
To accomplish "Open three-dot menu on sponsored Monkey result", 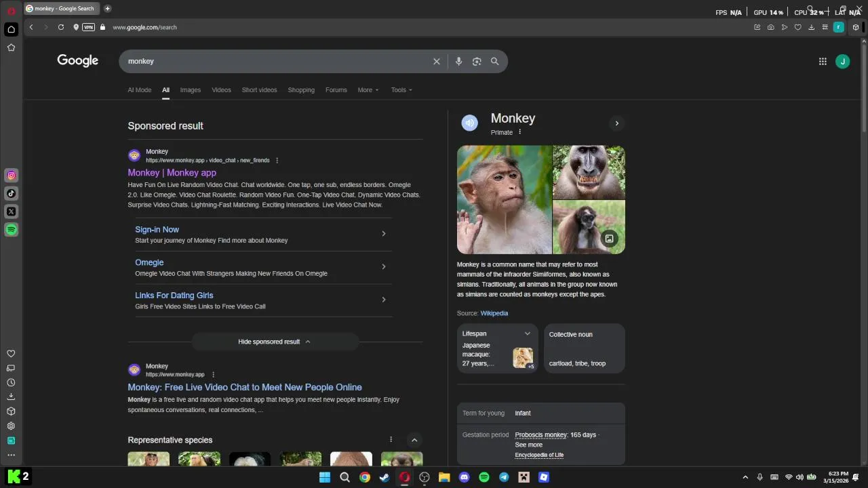I will (277, 161).
